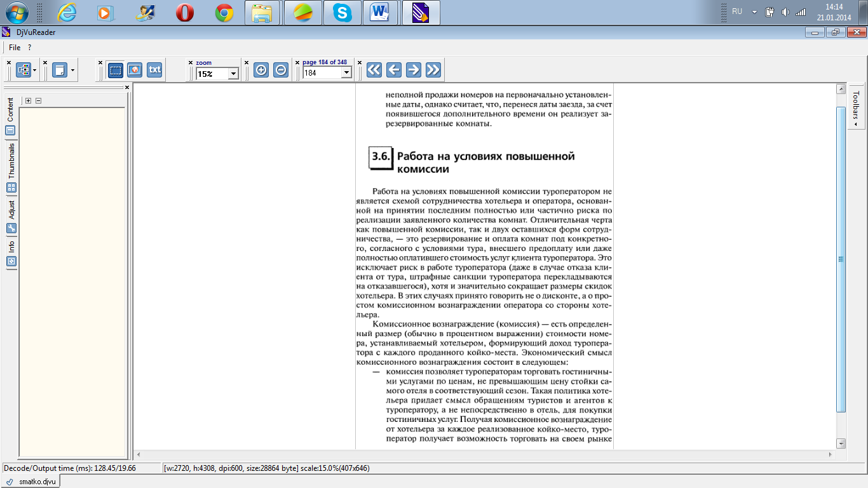Close the layout mode toolbar with its x

(9, 62)
